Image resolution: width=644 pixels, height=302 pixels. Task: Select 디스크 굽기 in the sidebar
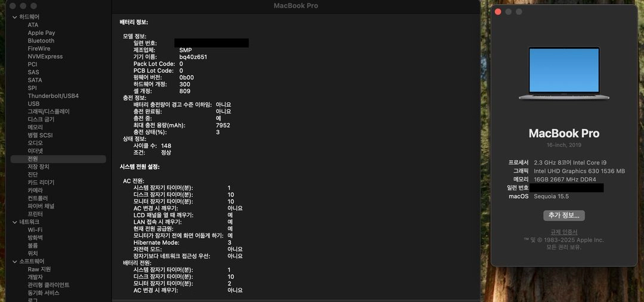(x=41, y=119)
